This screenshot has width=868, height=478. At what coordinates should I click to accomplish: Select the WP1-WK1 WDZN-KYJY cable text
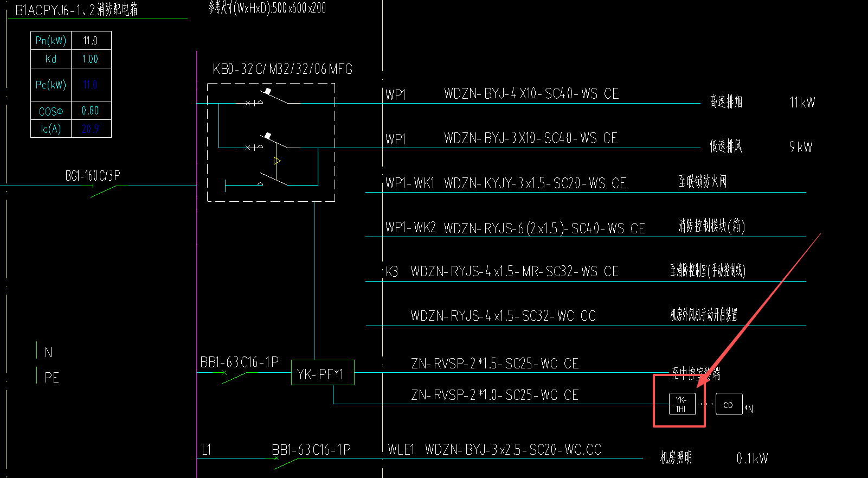[x=506, y=183]
